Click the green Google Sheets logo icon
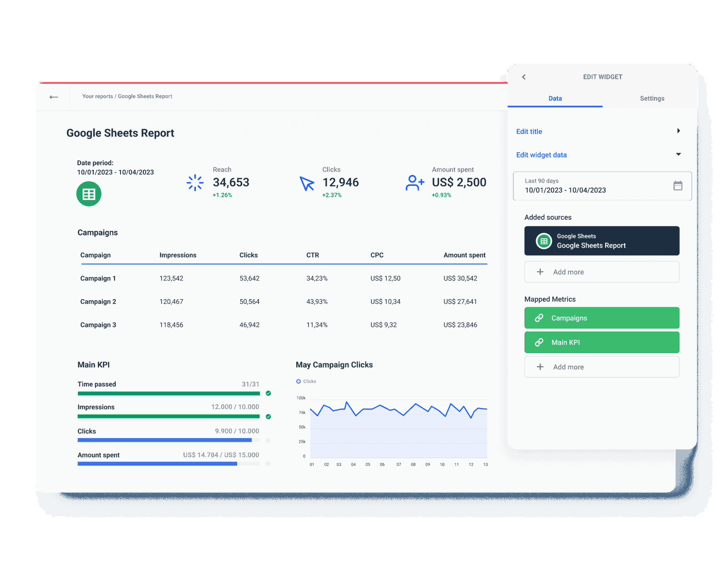Screen dimensions: 728x581 (x=89, y=194)
